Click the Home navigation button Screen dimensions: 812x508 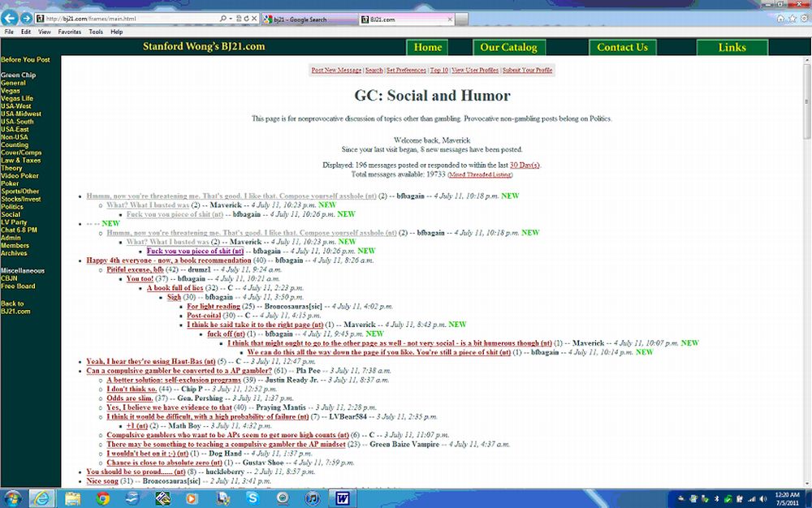pyautogui.click(x=427, y=47)
